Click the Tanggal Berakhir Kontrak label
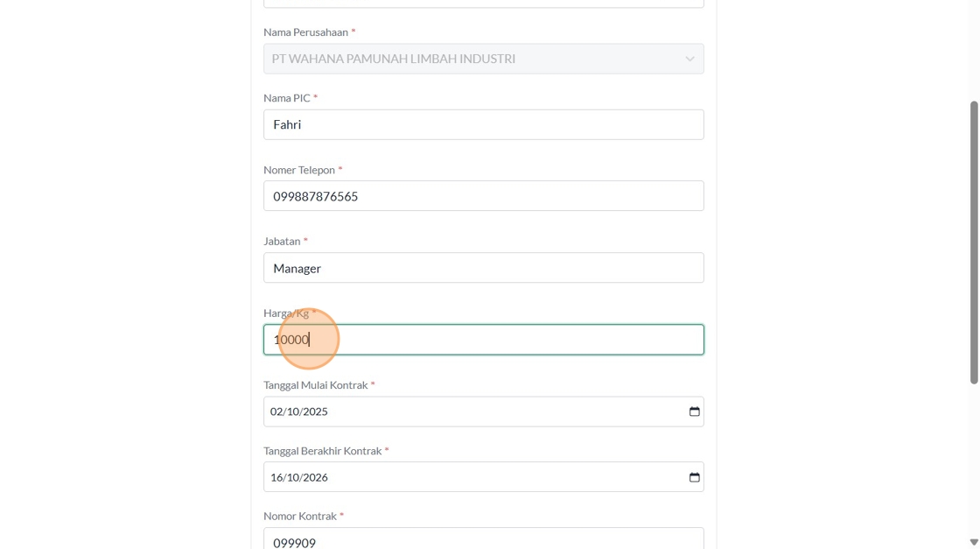This screenshot has width=980, height=549. pyautogui.click(x=322, y=451)
